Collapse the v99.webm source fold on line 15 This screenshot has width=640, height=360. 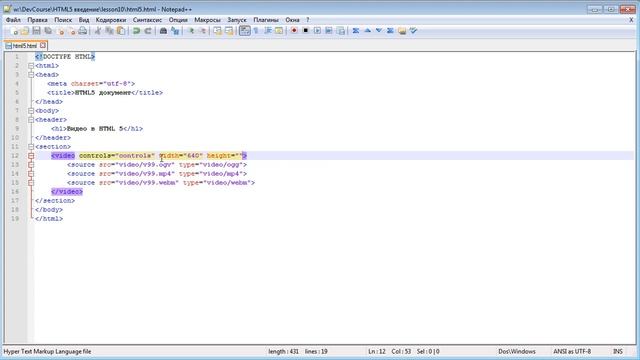point(31,183)
